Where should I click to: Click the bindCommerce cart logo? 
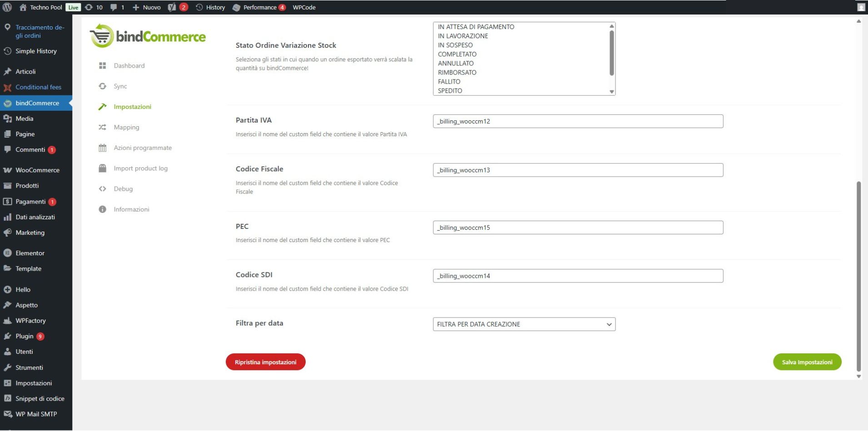[x=102, y=36]
